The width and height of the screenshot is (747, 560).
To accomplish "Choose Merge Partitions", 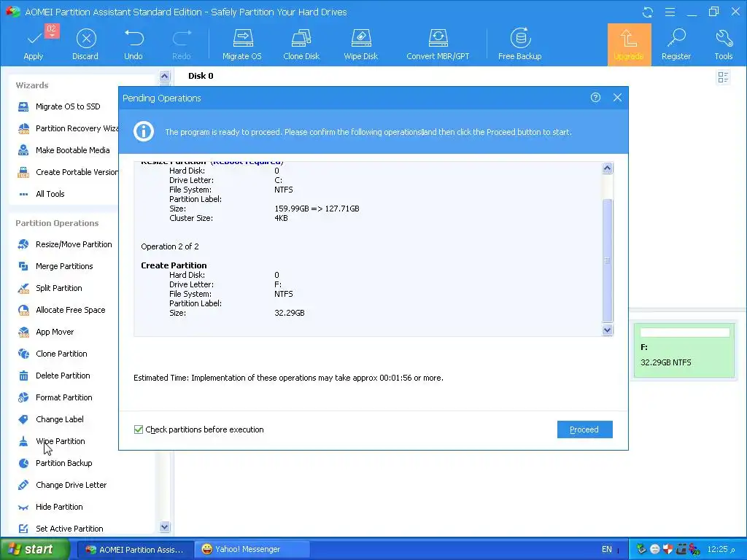I will pos(55,266).
